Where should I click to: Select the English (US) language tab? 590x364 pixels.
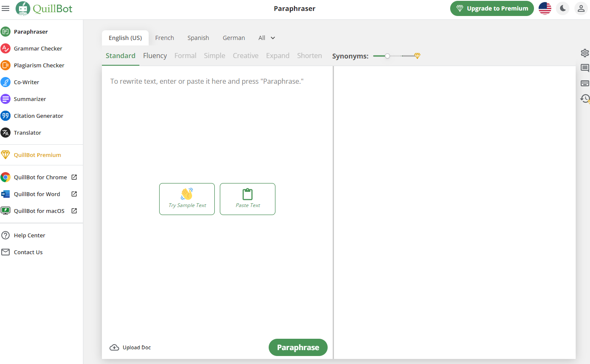click(125, 38)
